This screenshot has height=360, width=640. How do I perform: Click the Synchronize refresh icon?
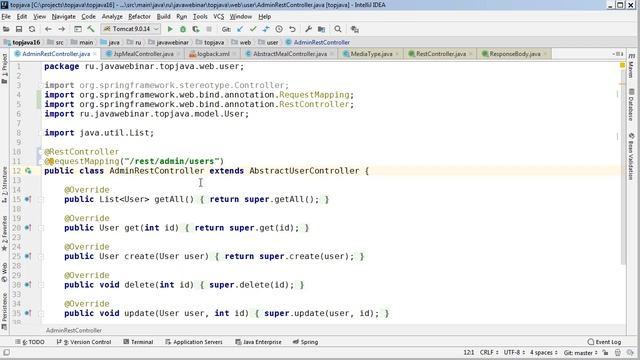tap(32, 29)
